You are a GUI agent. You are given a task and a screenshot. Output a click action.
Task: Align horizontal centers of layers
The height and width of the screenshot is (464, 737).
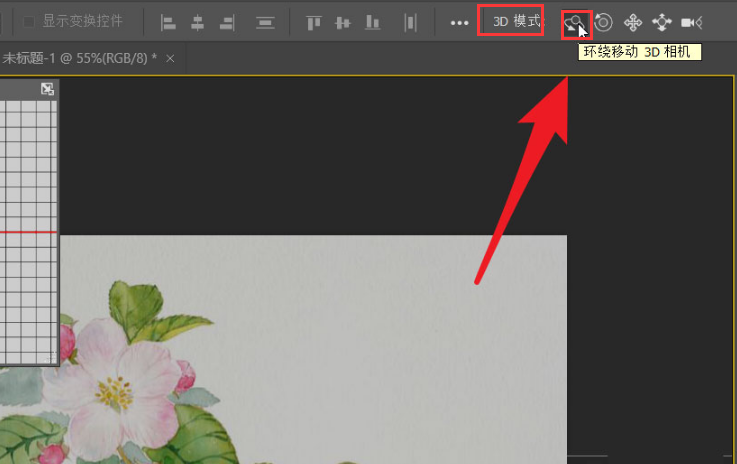197,22
